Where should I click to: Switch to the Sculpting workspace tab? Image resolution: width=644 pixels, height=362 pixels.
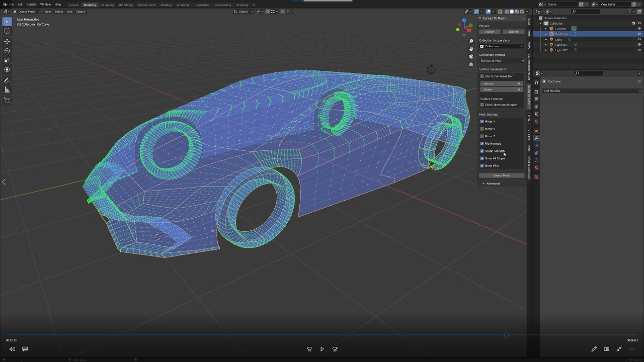[107, 5]
